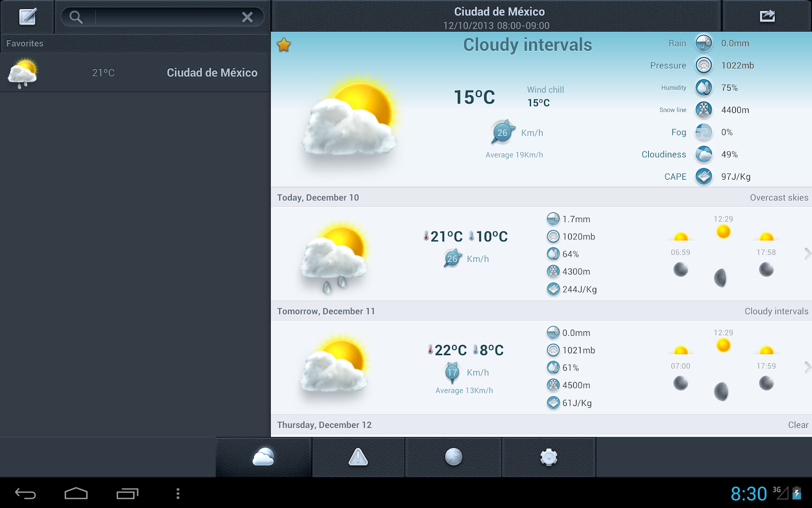Expand the Thursday December 12 row

[540, 425]
